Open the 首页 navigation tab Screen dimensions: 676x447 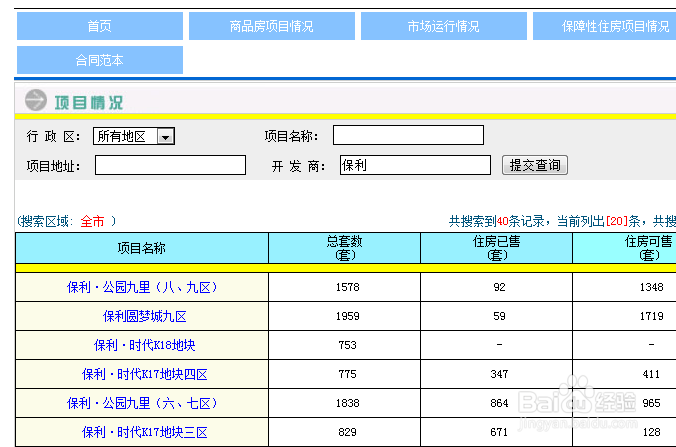[100, 26]
